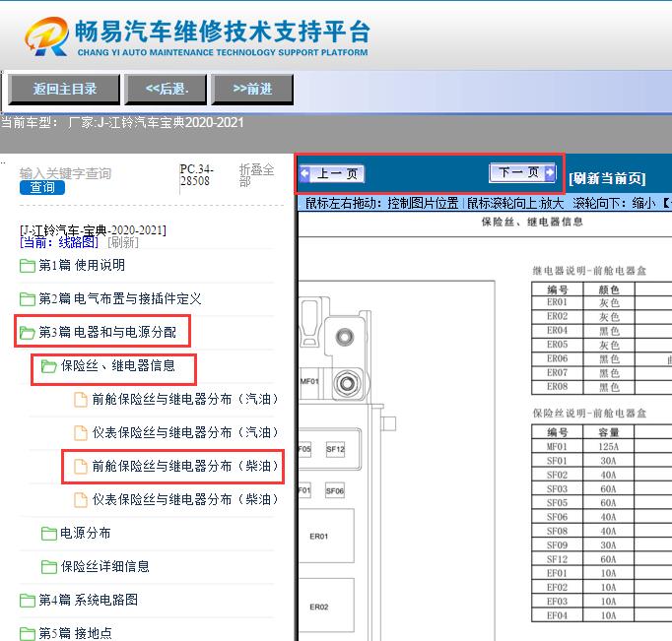The image size is (672, 641).
Task: Expand 第5篇 接地点 folder
Action: [76, 633]
